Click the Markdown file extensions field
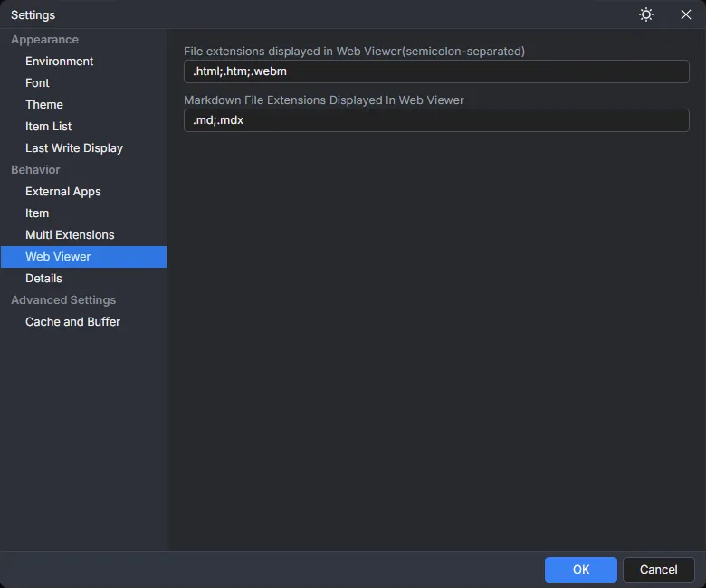This screenshot has height=588, width=706. [x=436, y=120]
